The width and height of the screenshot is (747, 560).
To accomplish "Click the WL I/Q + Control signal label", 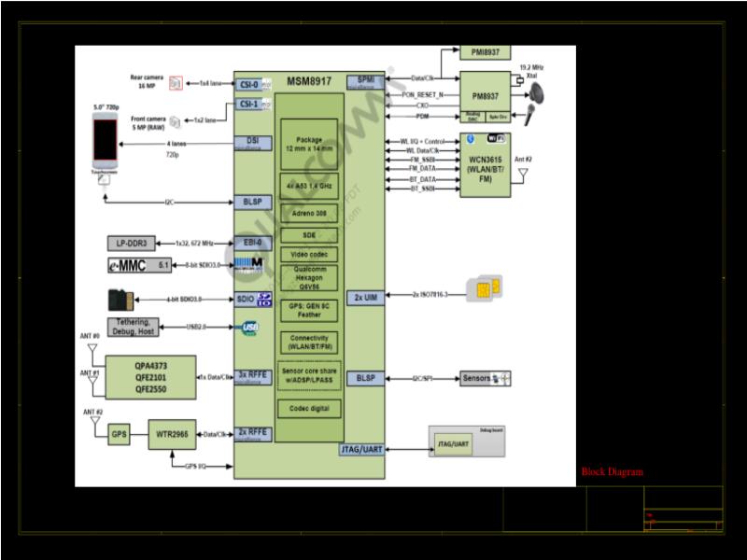I will pyautogui.click(x=422, y=142).
